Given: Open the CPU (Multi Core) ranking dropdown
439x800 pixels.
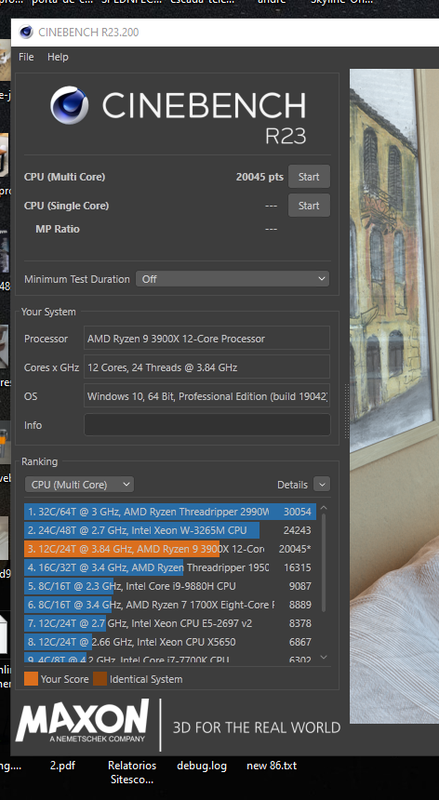Looking at the screenshot, I should click(79, 485).
